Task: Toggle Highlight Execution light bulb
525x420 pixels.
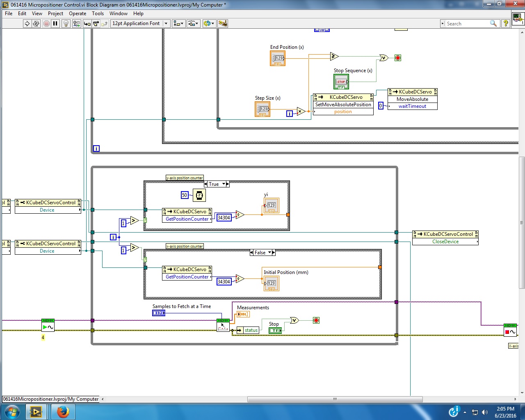Action: [66, 23]
